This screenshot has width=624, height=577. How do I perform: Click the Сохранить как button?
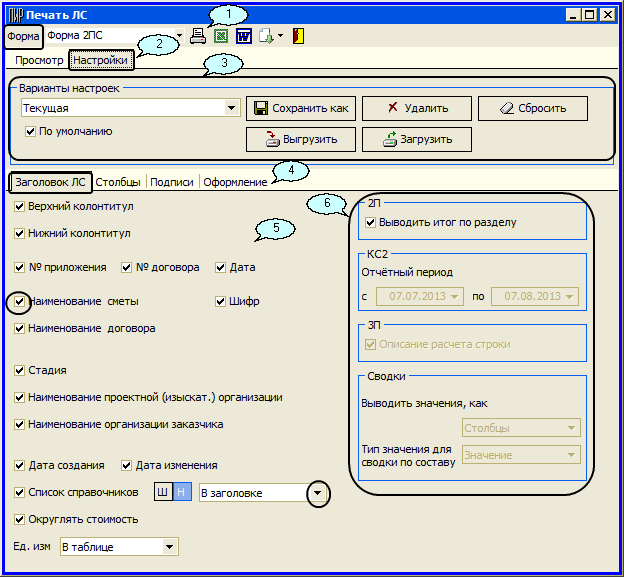point(301,108)
